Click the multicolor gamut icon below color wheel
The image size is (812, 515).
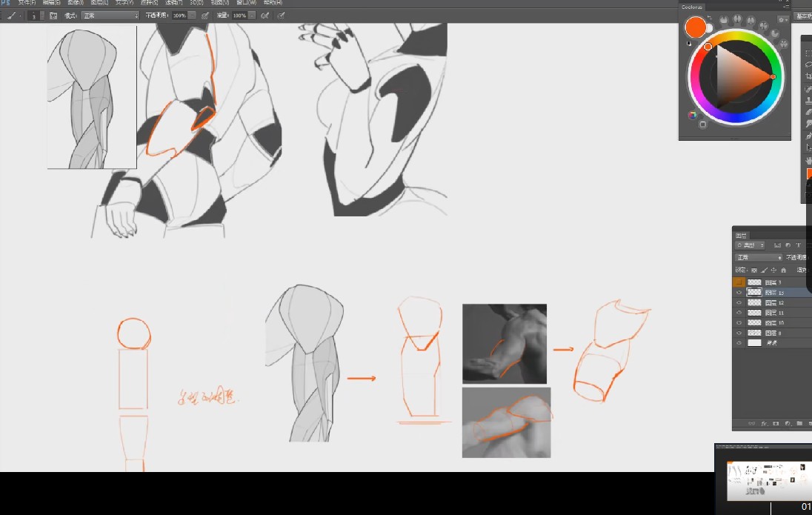click(x=693, y=115)
